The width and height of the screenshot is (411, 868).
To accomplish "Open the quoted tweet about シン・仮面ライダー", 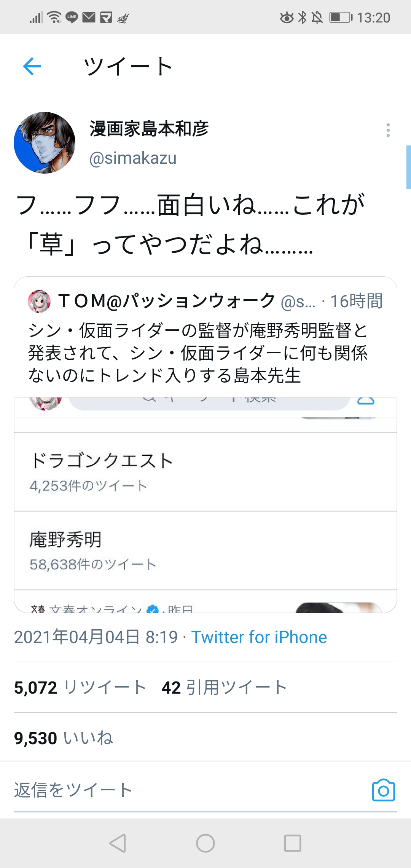I will pos(198,353).
